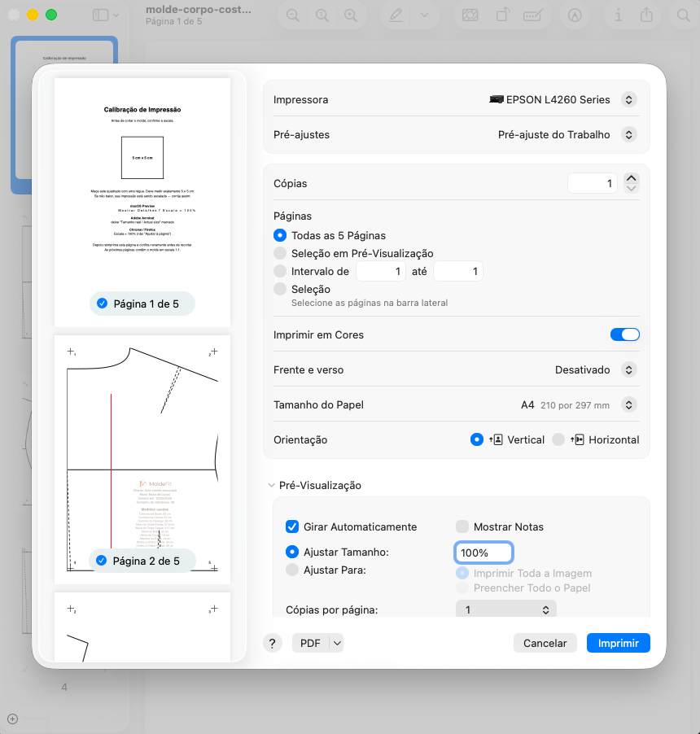
Task: Click the rotate page icon in Preview toolbar
Action: click(502, 15)
